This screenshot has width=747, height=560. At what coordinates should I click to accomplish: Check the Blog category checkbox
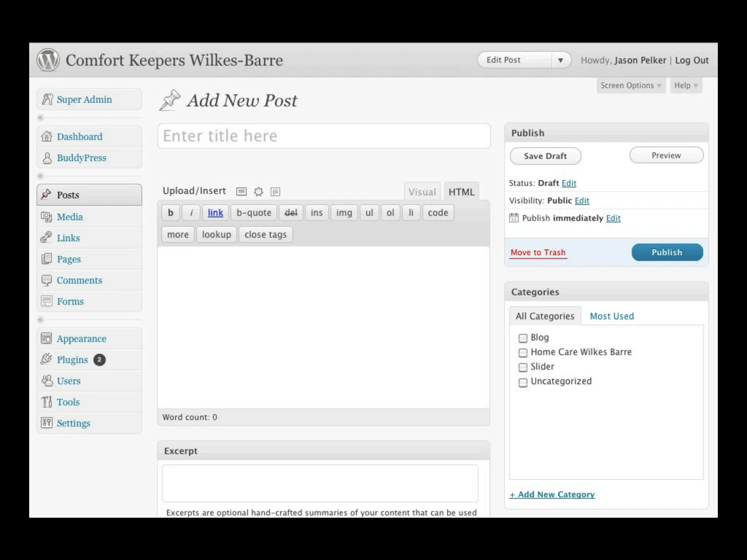pyautogui.click(x=523, y=338)
